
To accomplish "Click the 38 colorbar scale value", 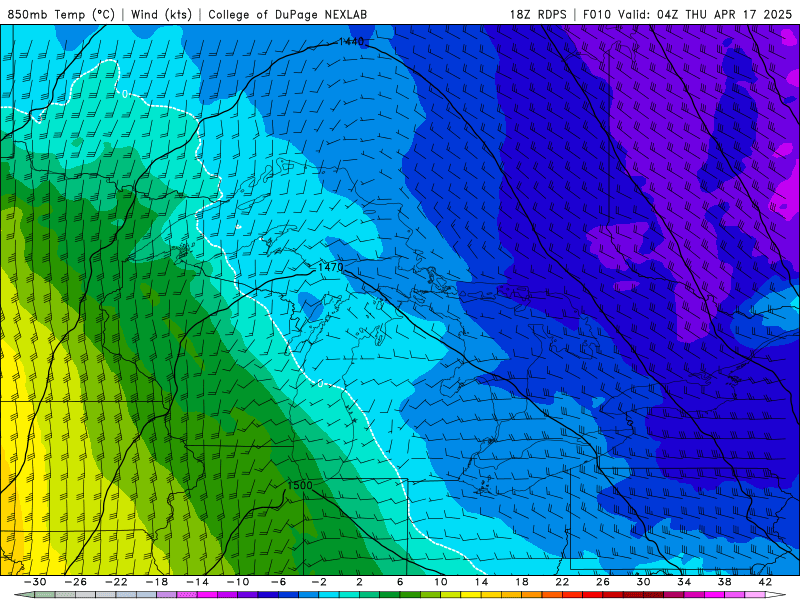I will point(724,582).
